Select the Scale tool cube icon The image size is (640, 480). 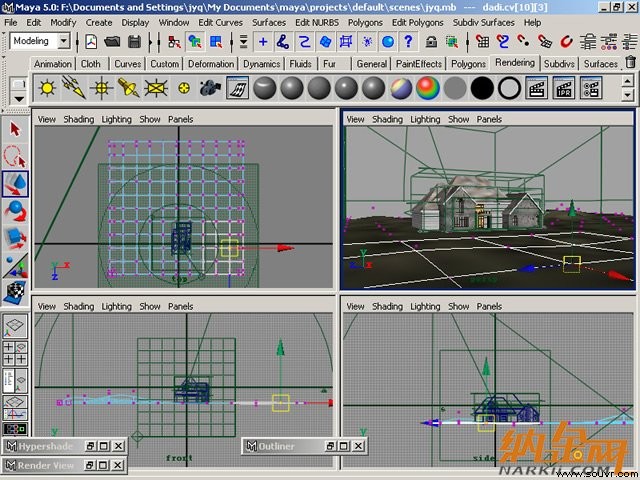click(x=16, y=238)
